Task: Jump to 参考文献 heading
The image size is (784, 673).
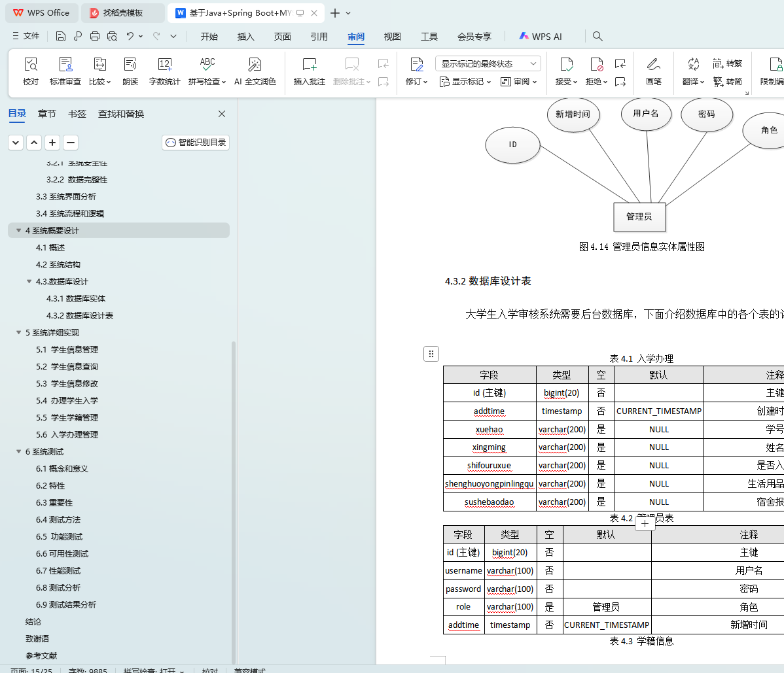Action: coord(41,655)
